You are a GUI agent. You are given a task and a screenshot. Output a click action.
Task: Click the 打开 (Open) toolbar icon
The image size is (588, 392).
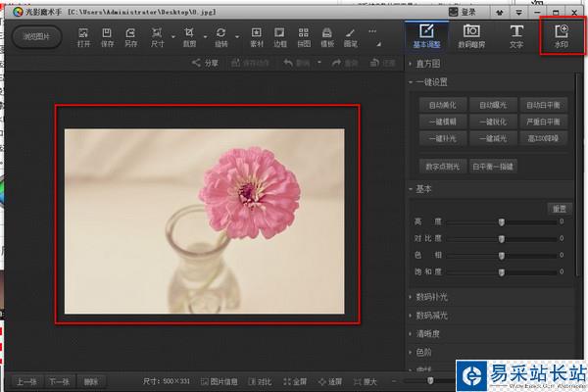click(83, 37)
